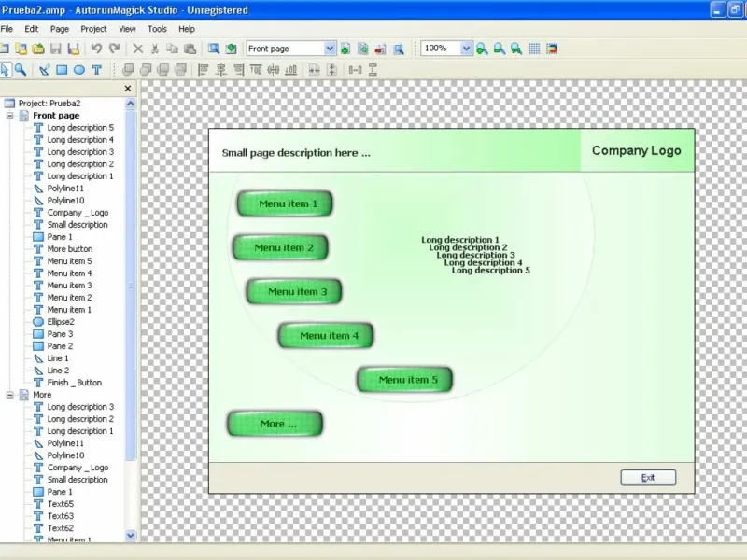
Task: Click the Exit button on the page
Action: [x=648, y=478]
